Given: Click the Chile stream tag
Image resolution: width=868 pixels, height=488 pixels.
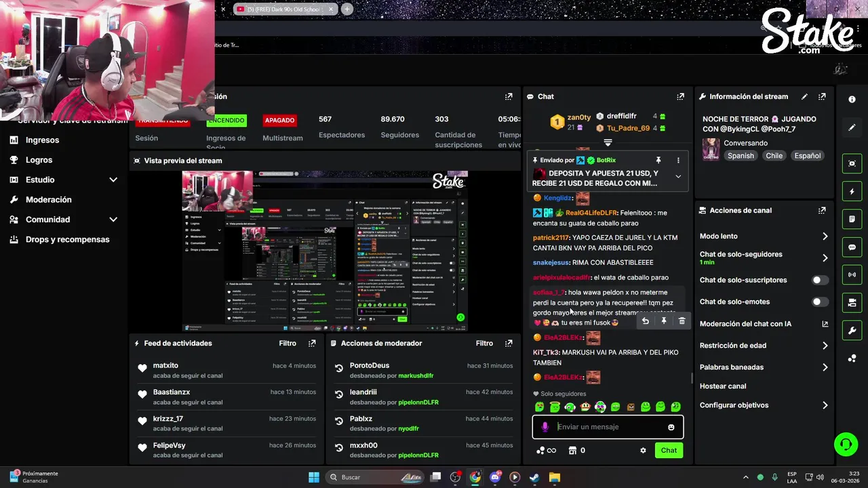Looking at the screenshot, I should [774, 156].
